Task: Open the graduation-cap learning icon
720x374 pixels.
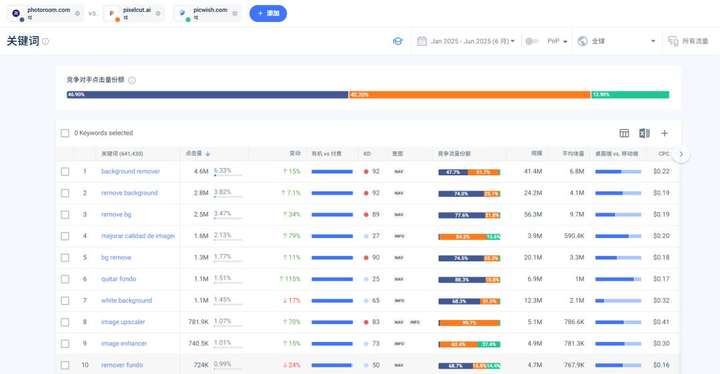Action: click(x=398, y=41)
